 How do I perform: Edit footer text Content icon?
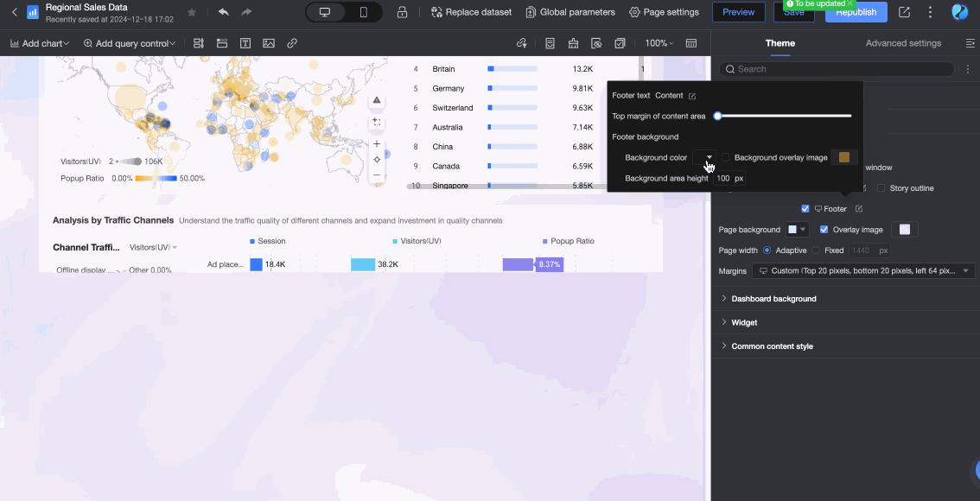pos(692,96)
